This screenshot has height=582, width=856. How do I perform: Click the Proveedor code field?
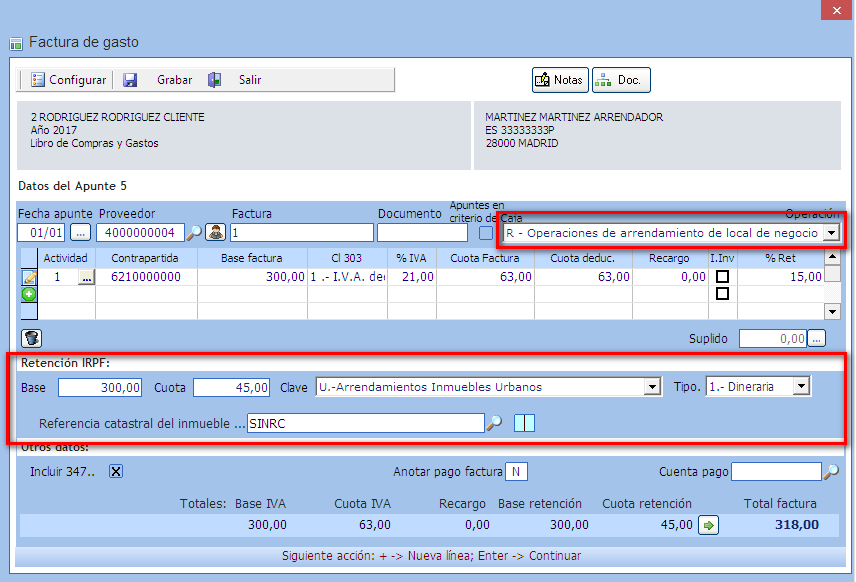tap(140, 233)
